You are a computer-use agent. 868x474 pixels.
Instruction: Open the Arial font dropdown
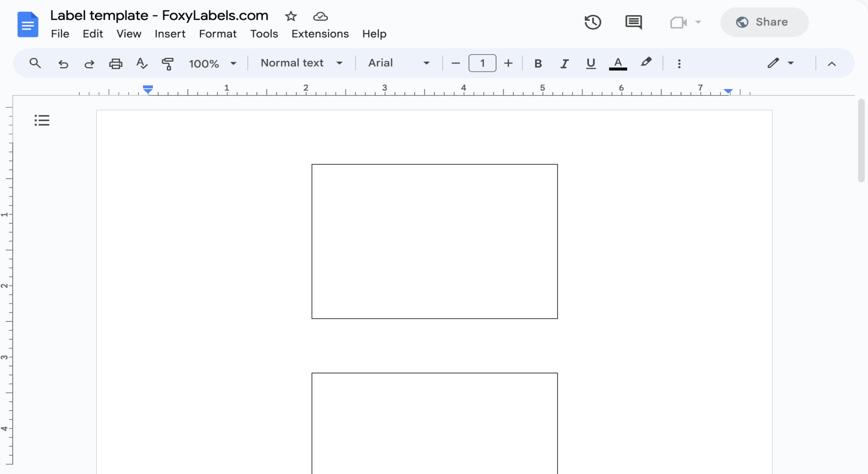pyautogui.click(x=399, y=63)
